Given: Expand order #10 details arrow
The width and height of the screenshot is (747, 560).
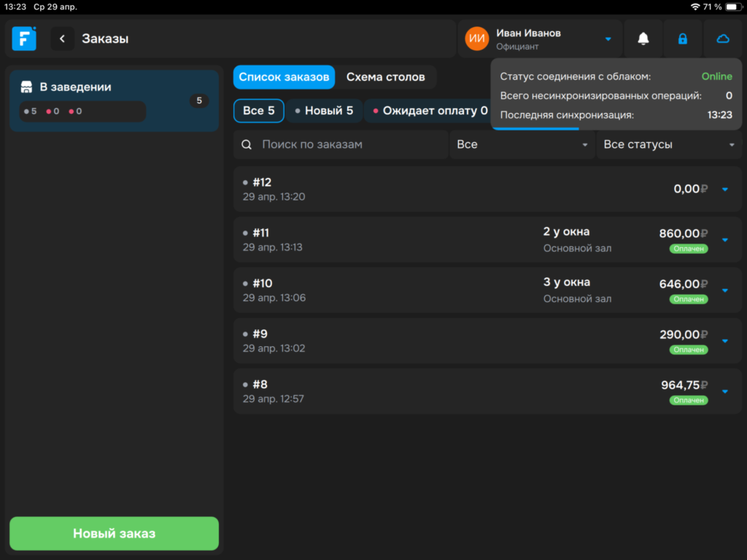Looking at the screenshot, I should coord(725,290).
